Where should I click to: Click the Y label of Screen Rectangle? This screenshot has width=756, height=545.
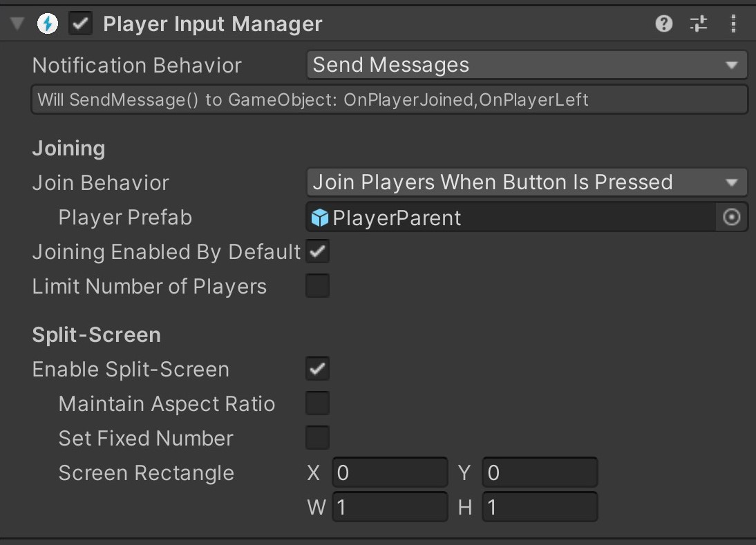click(464, 473)
